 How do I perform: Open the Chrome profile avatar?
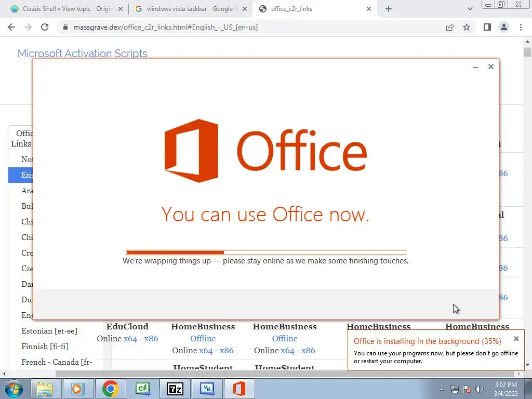tap(504, 27)
